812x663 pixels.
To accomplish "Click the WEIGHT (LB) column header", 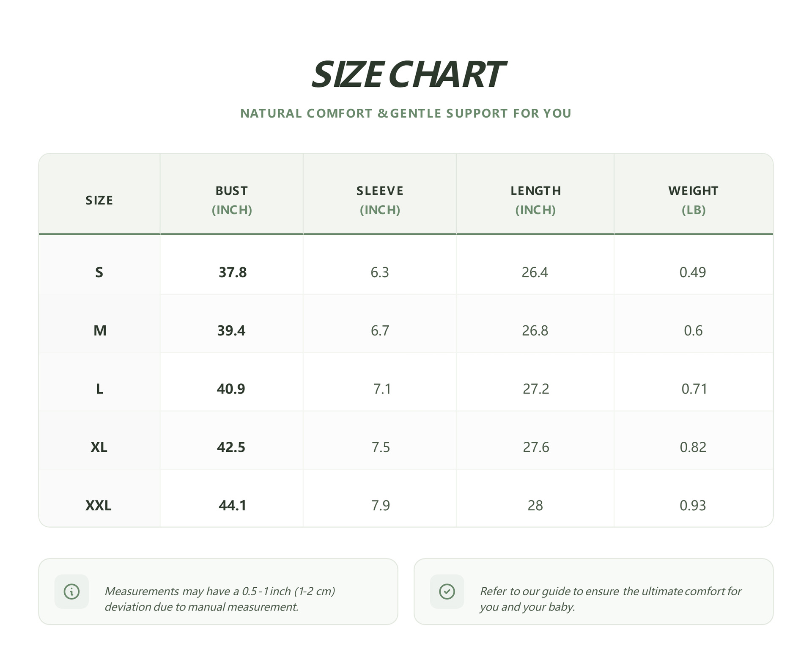I will 693,200.
